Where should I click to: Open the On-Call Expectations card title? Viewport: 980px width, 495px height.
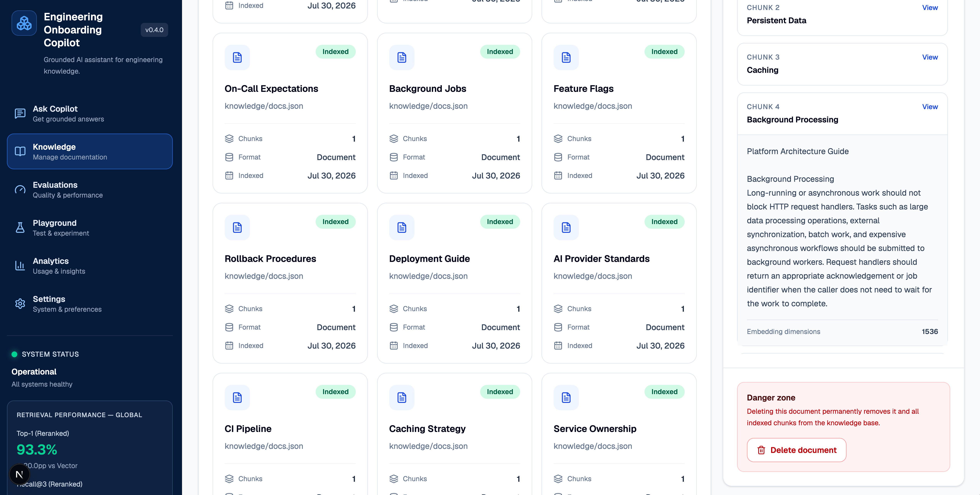(x=271, y=89)
